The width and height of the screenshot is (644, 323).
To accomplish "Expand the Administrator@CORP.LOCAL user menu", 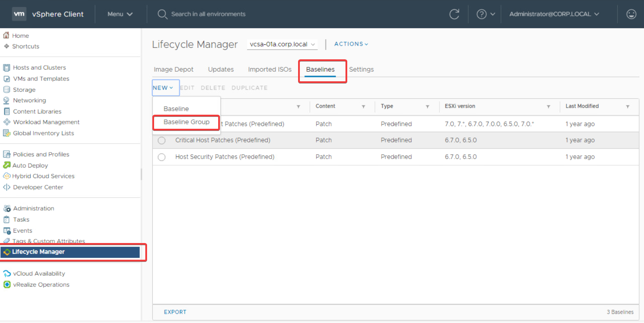I will (554, 14).
